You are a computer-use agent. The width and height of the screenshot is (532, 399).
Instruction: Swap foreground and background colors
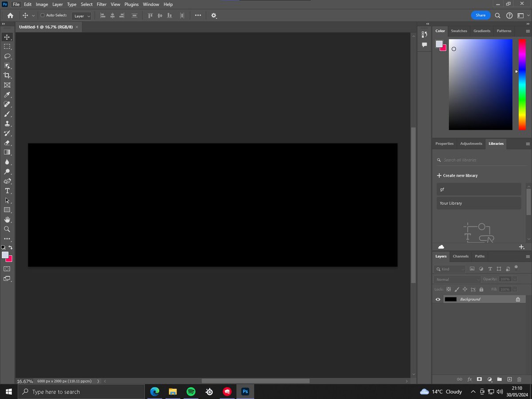(11, 247)
